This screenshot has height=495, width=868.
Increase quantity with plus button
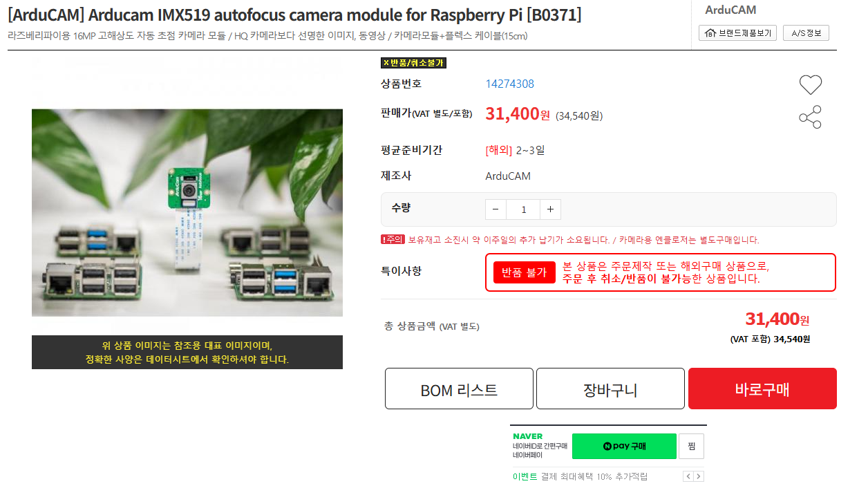point(550,209)
